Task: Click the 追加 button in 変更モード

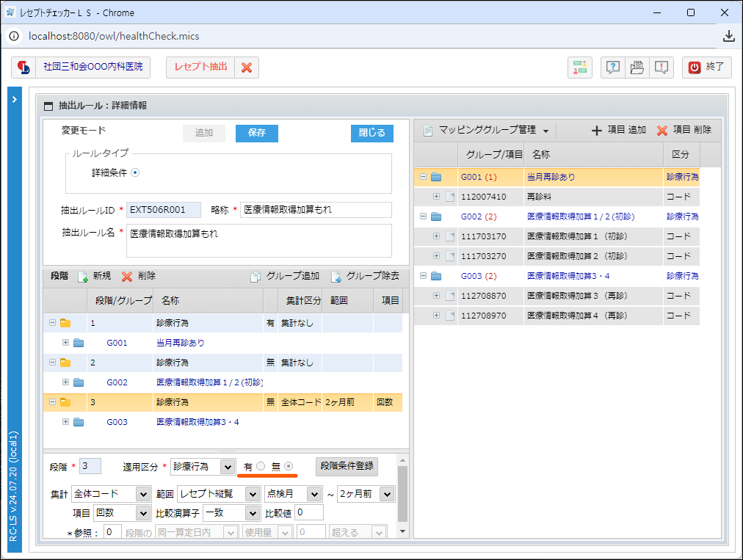Action: pyautogui.click(x=204, y=133)
